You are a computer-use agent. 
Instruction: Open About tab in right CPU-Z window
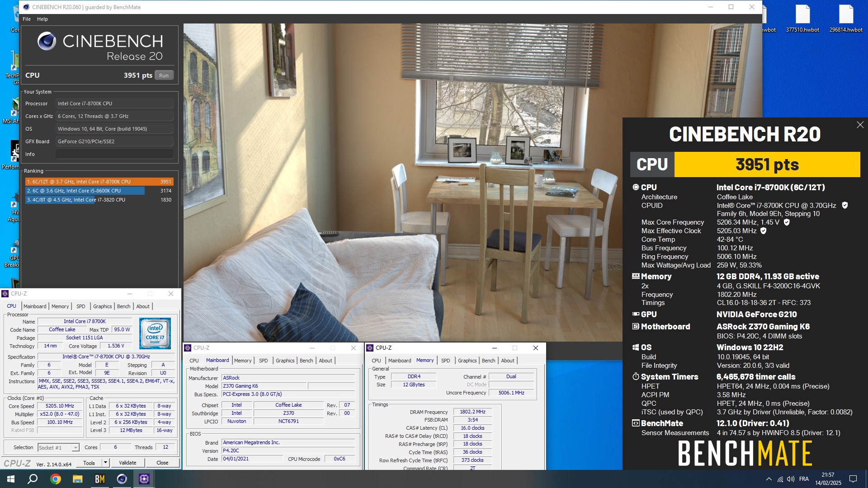[x=508, y=361]
